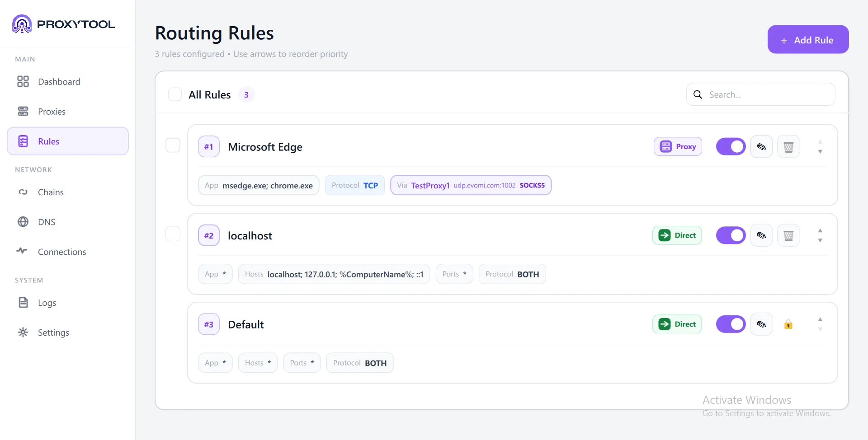Focus the rules Search field
Viewport: 868px width, 440px height.
click(760, 94)
